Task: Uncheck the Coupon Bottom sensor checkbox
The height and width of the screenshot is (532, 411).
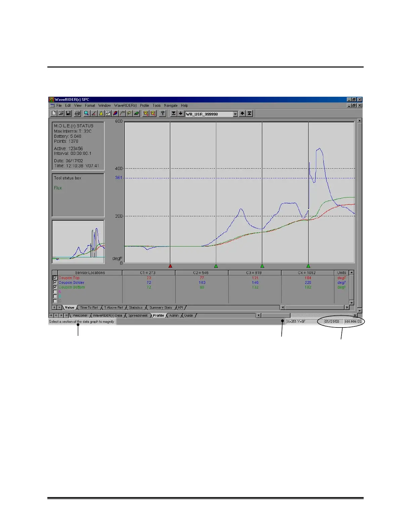Action: pos(55,287)
